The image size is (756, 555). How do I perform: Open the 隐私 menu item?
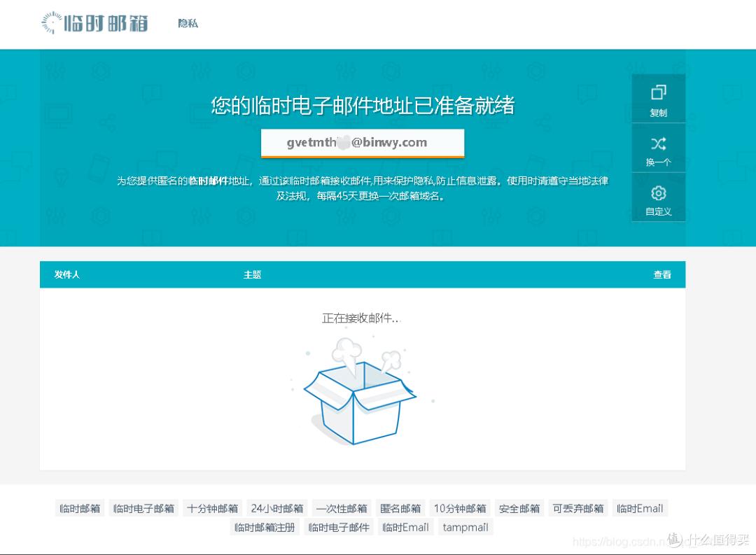point(186,22)
